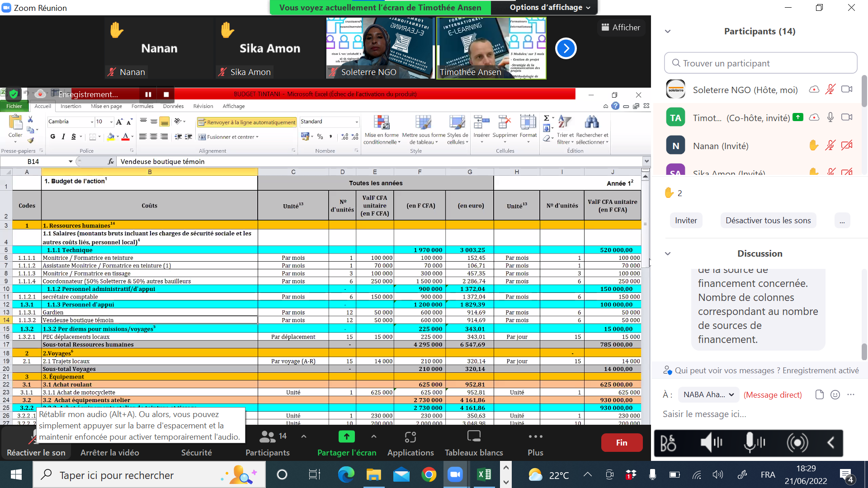Open Excel from the Windows taskbar
Image resolution: width=868 pixels, height=488 pixels.
(484, 474)
